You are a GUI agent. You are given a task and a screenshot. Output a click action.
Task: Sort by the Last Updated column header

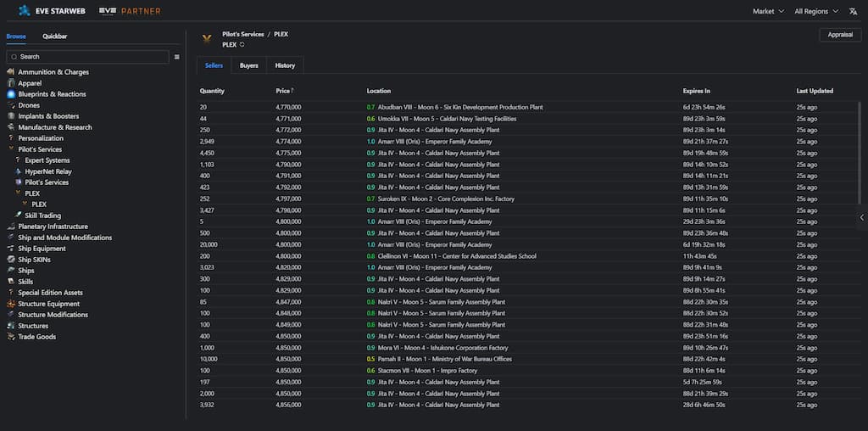click(x=815, y=91)
